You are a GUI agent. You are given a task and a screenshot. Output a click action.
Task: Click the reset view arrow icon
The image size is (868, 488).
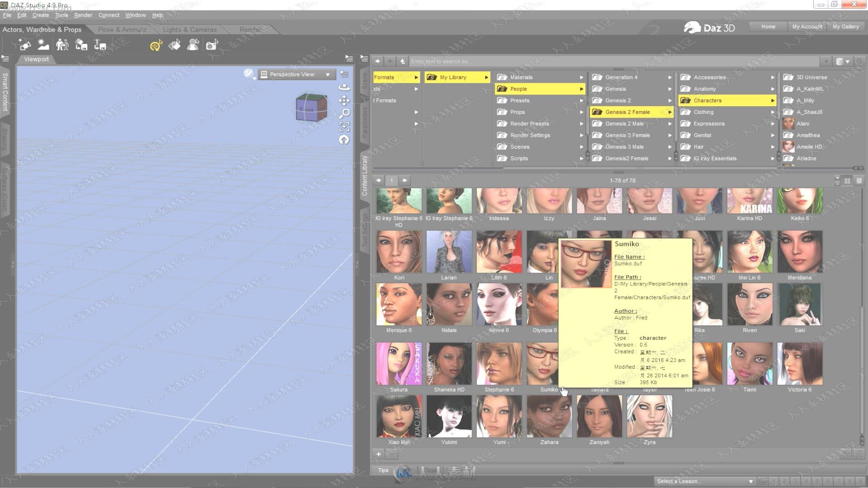344,140
